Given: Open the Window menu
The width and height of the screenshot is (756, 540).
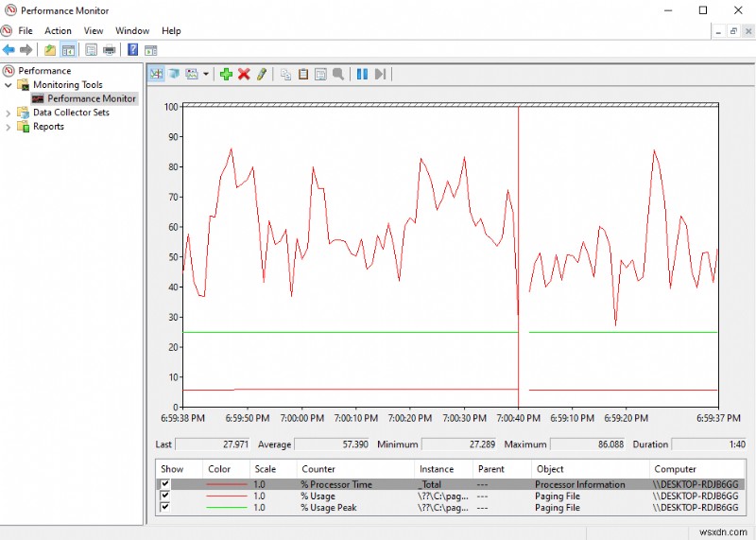Looking at the screenshot, I should 132,30.
